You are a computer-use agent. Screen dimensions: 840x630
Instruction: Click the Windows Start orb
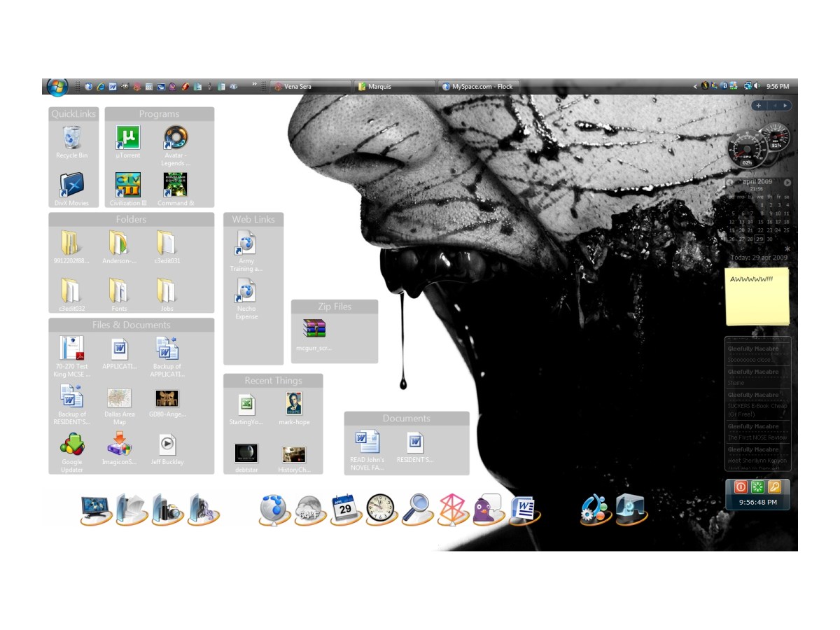pos(57,87)
